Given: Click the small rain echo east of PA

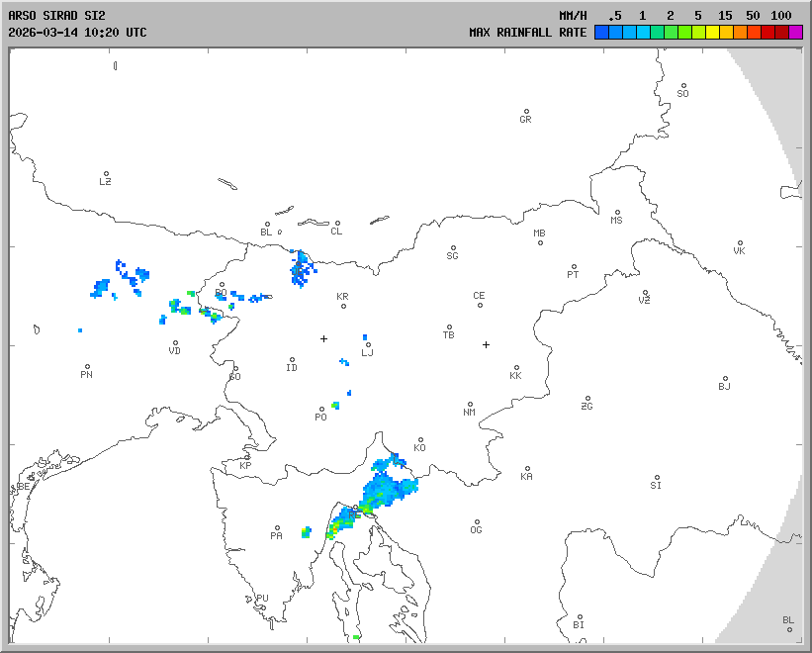Looking at the screenshot, I should 307,531.
